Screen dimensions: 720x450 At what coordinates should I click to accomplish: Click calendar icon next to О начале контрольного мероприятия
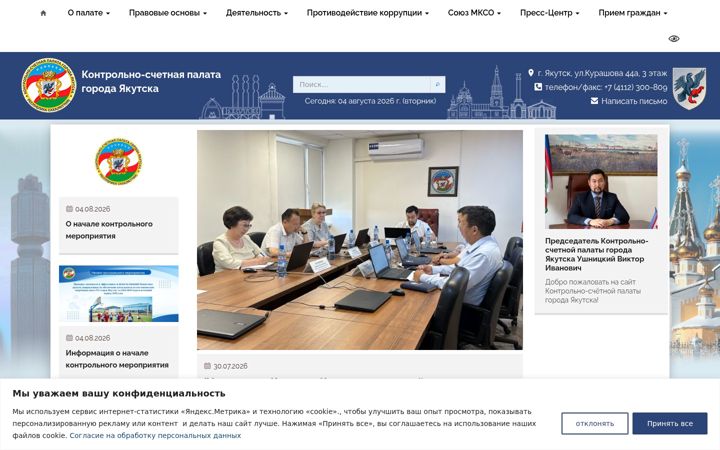(69, 209)
